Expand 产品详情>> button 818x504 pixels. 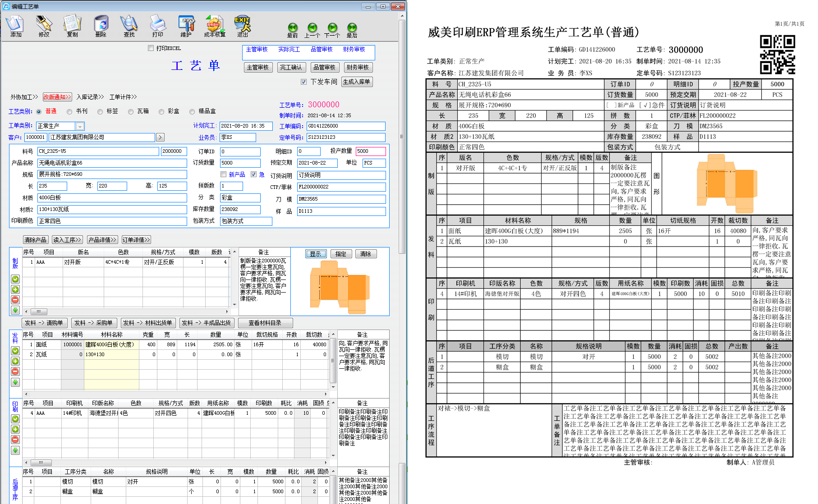pos(103,240)
